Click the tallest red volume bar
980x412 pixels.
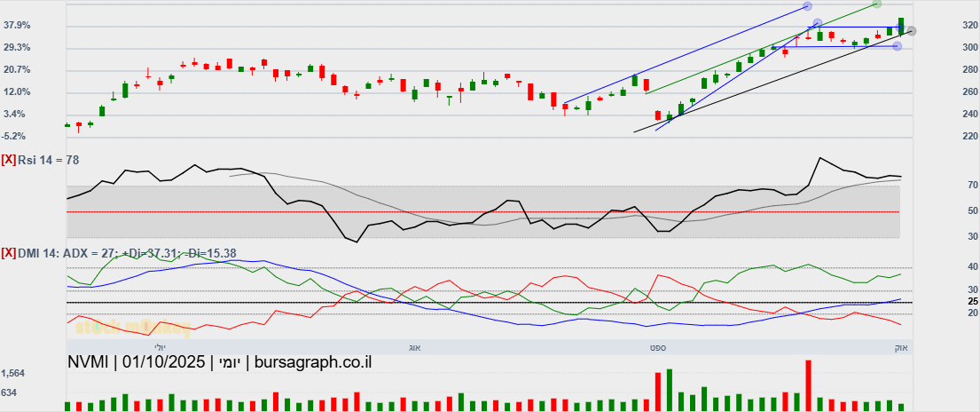(x=808, y=385)
